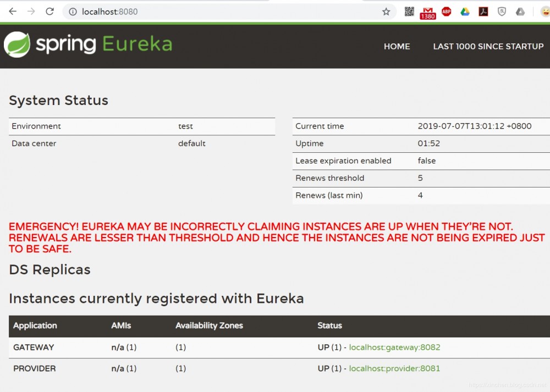Select the renews last min value '4'
The height and width of the screenshot is (392, 550).
420,195
